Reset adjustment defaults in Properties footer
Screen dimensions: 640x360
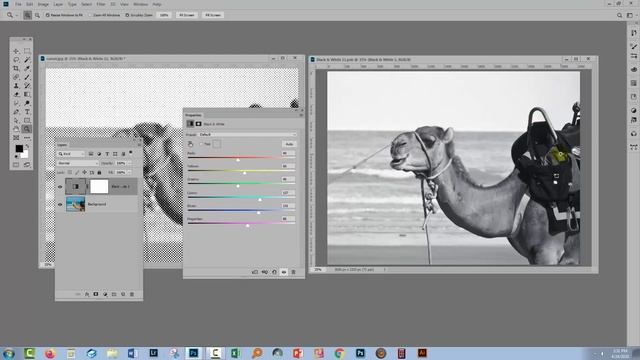coord(274,272)
